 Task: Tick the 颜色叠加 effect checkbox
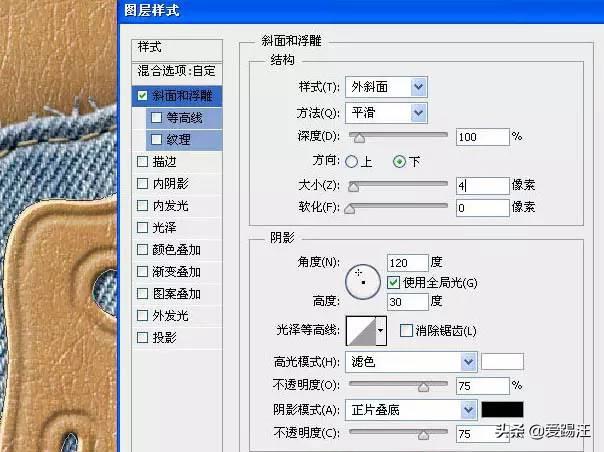143,250
